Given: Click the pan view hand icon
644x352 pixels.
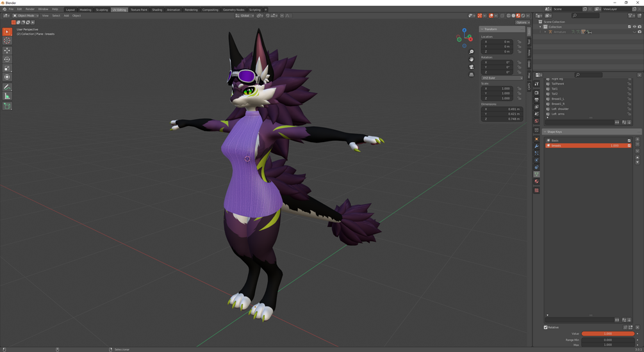Looking at the screenshot, I should point(471,60).
